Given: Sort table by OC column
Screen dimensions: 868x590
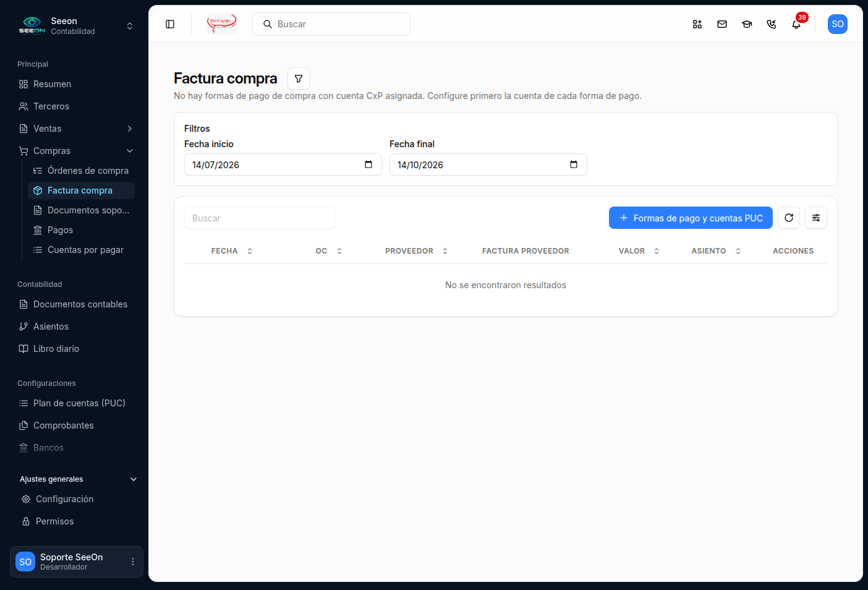Looking at the screenshot, I should click(329, 251).
